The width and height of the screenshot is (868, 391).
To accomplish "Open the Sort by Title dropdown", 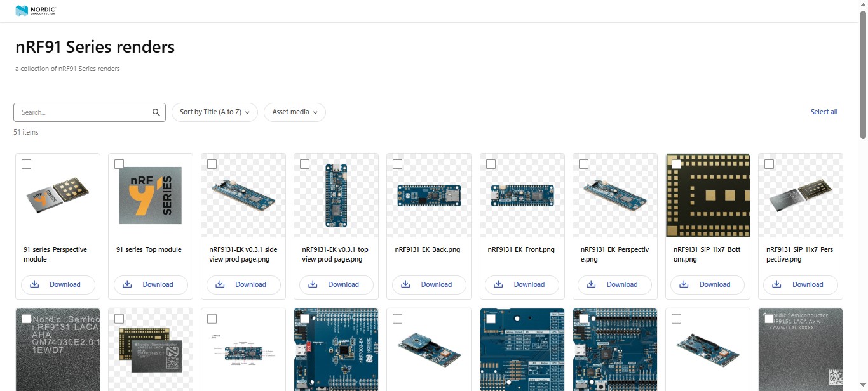I will tap(214, 112).
